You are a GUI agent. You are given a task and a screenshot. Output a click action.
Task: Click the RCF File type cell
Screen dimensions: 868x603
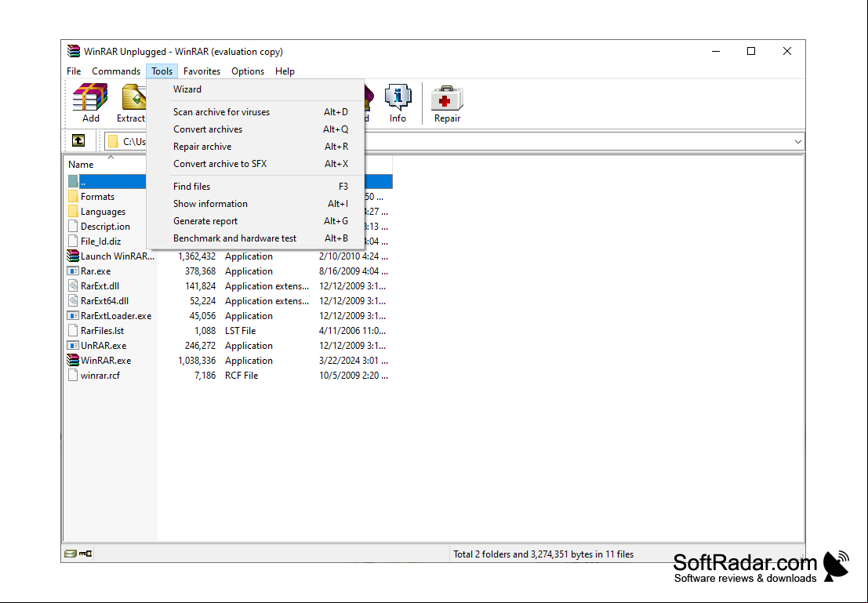[x=242, y=375]
